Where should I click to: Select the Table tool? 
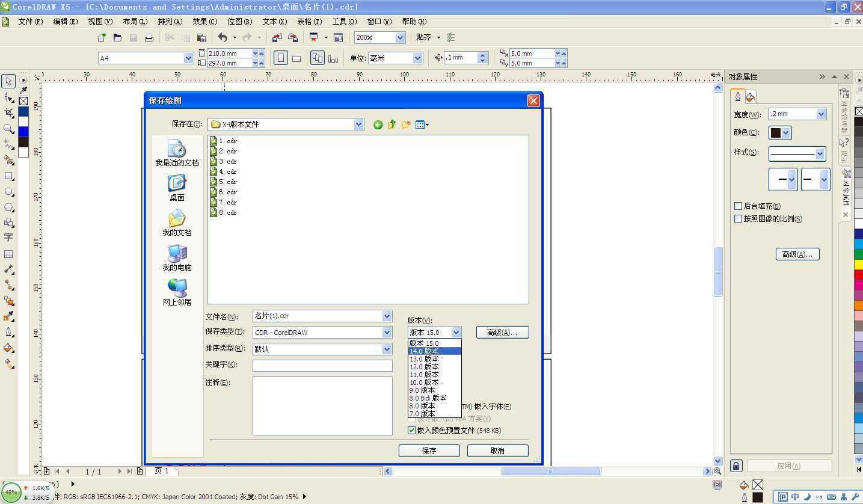(x=8, y=254)
